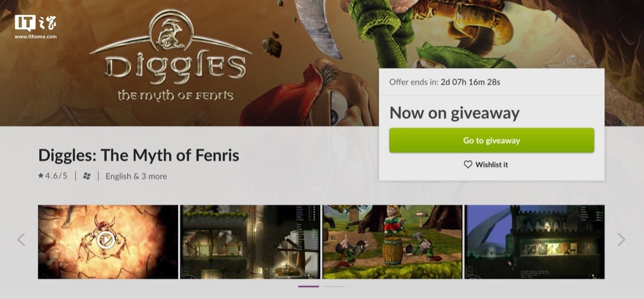Show previous screenshots with left arrow

21,240
